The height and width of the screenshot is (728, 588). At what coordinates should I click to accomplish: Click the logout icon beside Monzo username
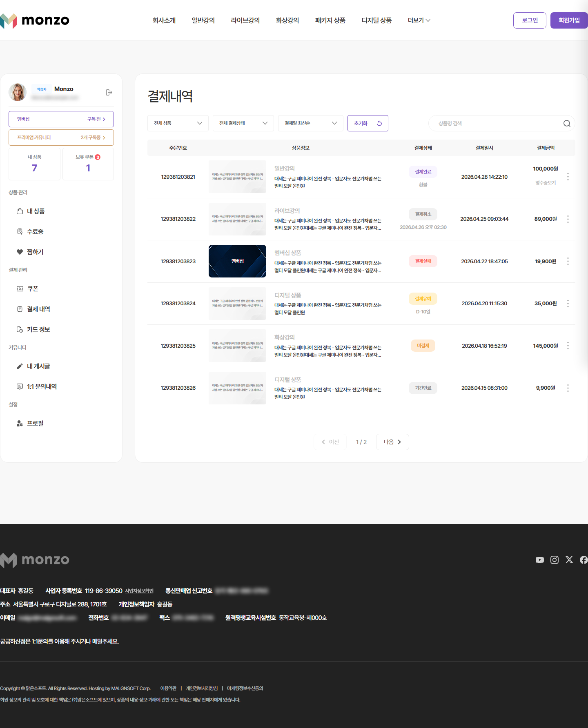109,93
